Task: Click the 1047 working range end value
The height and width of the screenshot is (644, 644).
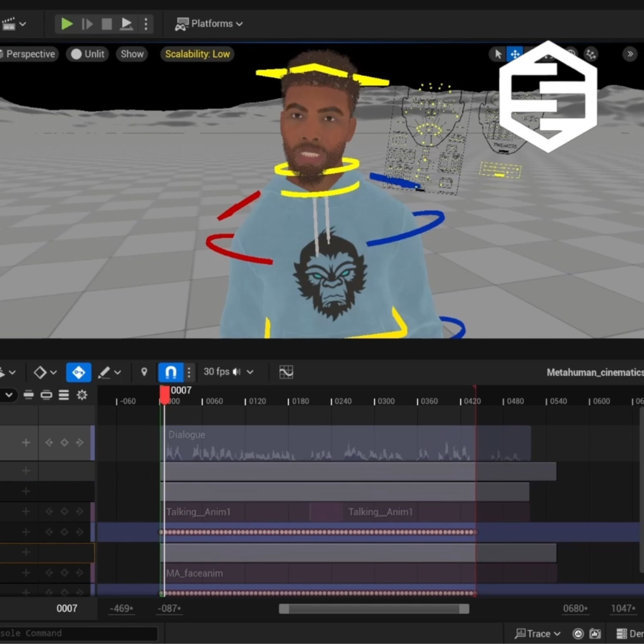Action: click(x=623, y=609)
